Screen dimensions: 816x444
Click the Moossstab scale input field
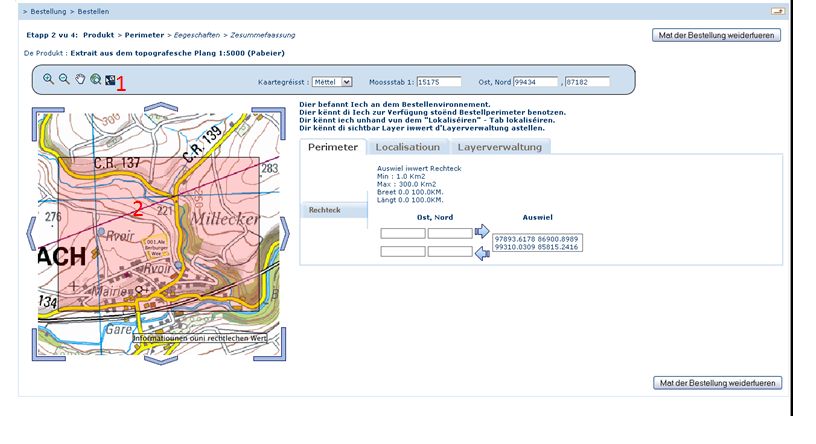click(439, 82)
